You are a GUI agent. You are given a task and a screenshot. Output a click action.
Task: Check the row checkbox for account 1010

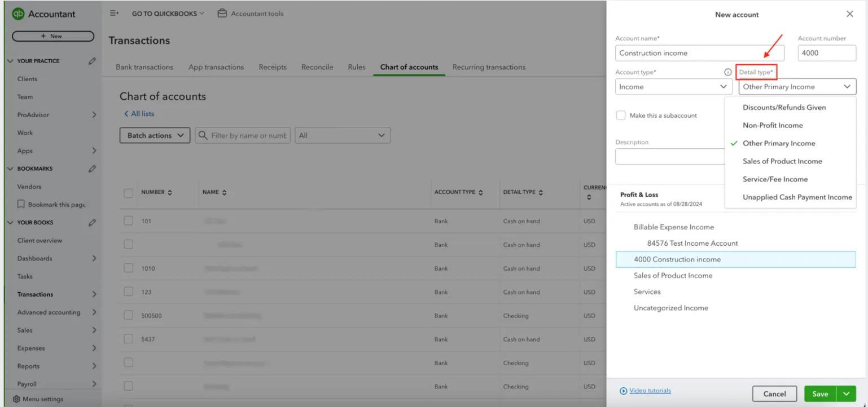[129, 268]
